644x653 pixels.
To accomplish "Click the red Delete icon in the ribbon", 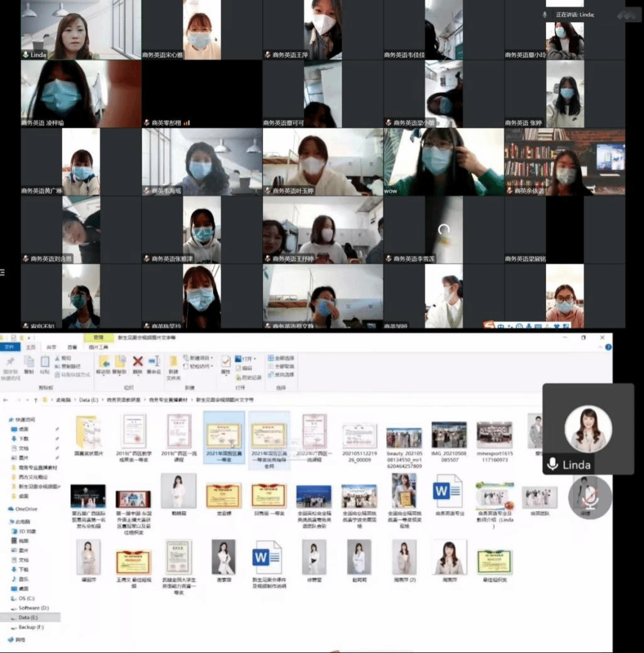I will tap(138, 362).
